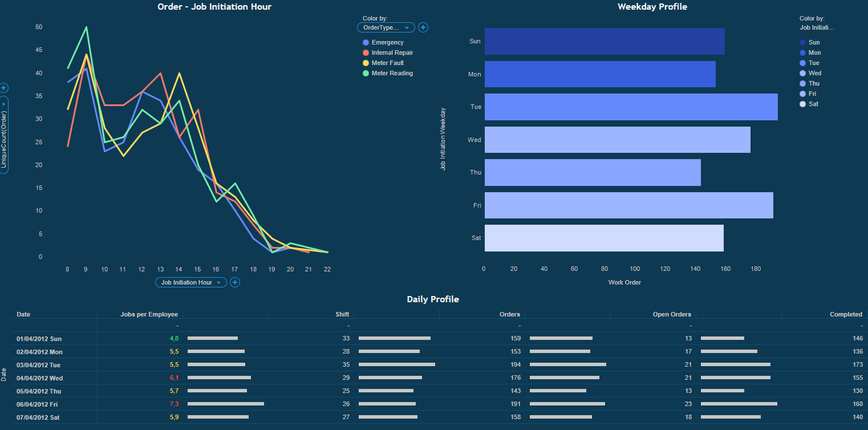The height and width of the screenshot is (430, 868).
Task: Sort by the Jobs per Employee column header
Action: tap(149, 314)
